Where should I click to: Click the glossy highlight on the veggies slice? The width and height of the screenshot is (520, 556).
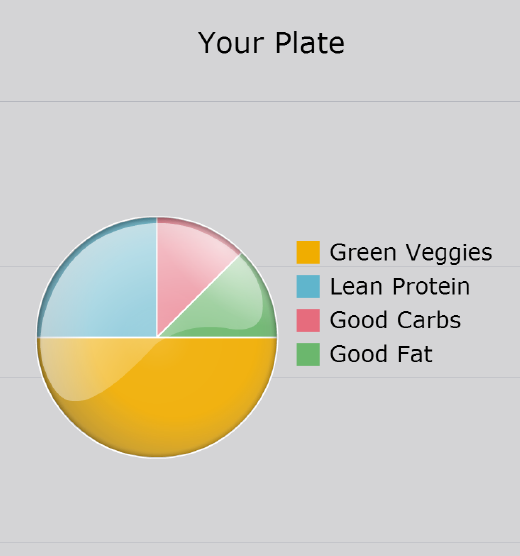pos(89,365)
